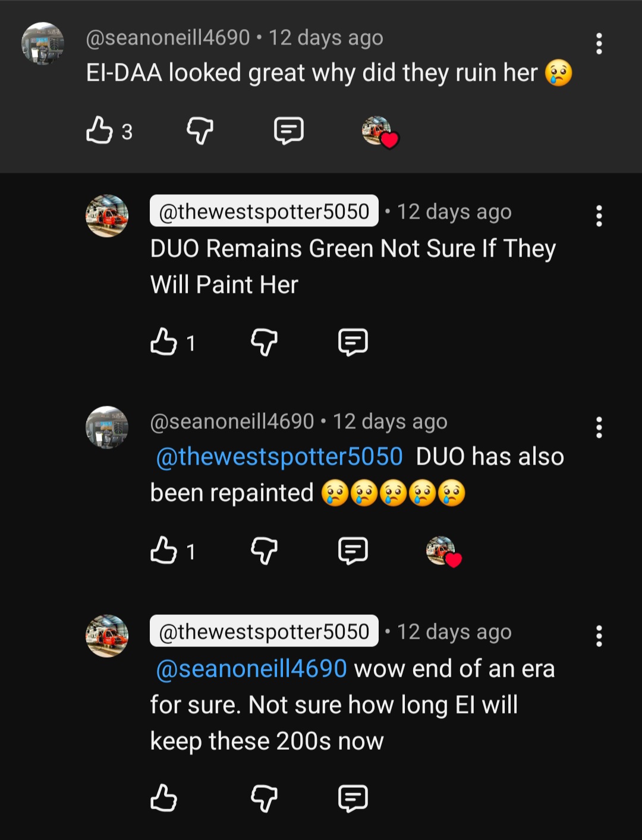Reply to the 'DUO Remains Green' comment
The image size is (642, 840).
(353, 342)
